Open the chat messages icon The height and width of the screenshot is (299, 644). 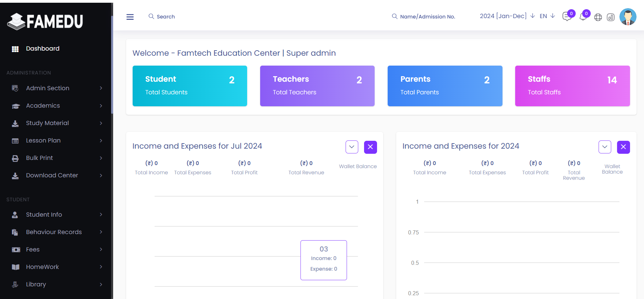click(567, 17)
